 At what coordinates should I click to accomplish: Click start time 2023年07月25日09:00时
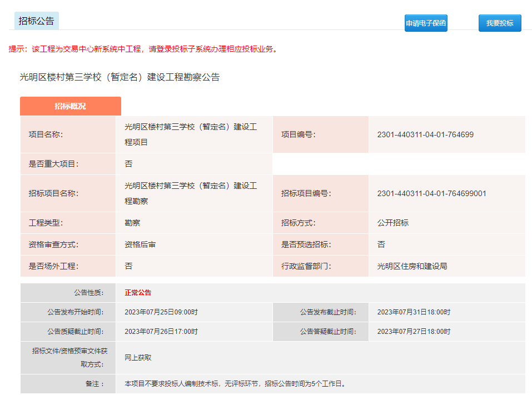click(x=161, y=312)
